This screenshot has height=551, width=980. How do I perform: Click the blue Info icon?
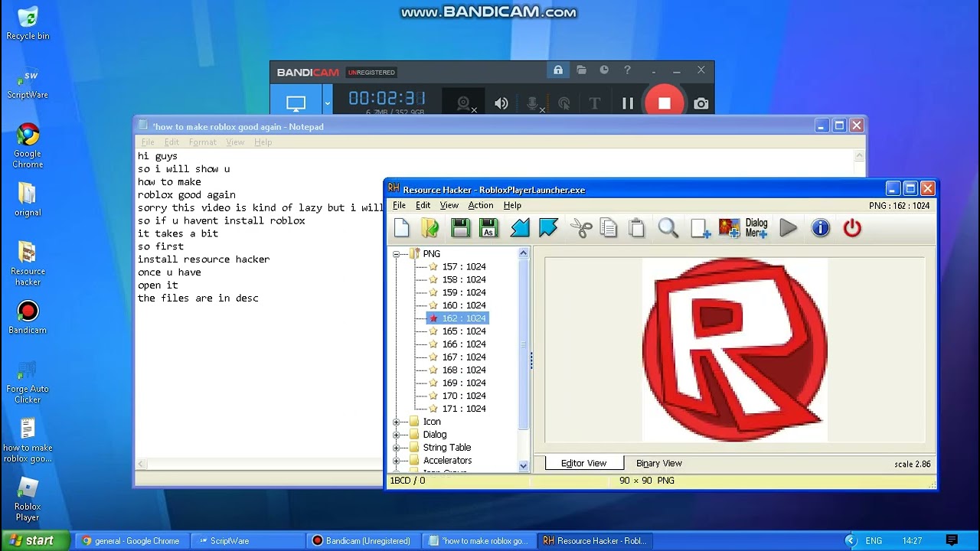tap(821, 227)
